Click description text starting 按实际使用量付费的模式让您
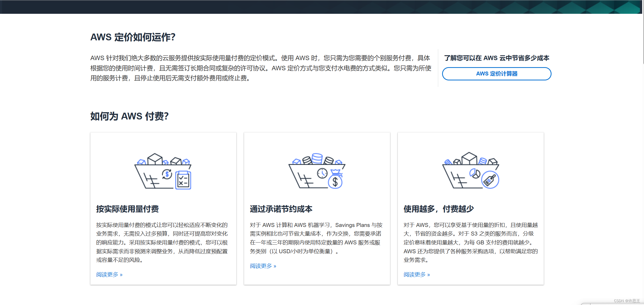This screenshot has height=305, width=644. 162,242
